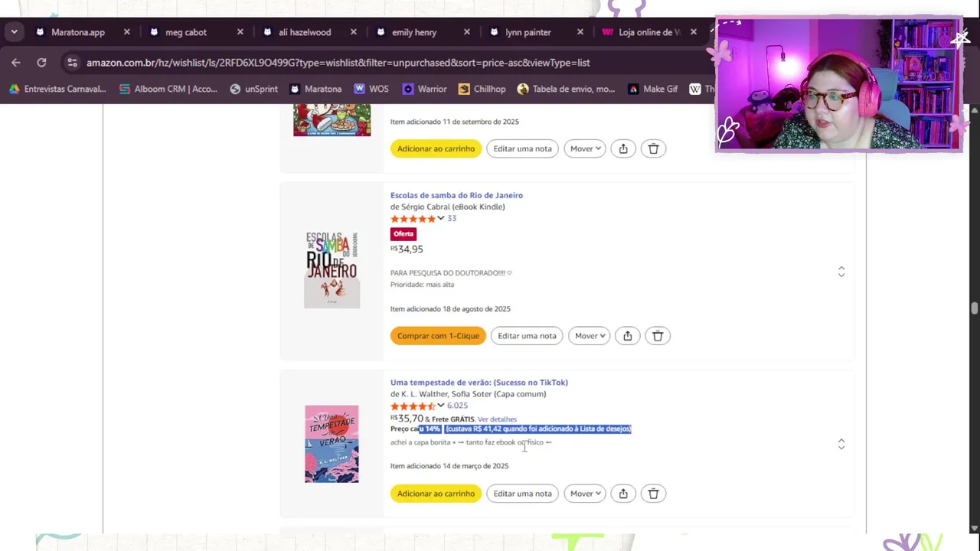Switch to the Maratona.app tab
Image resolution: width=980 pixels, height=551 pixels.
tap(78, 32)
